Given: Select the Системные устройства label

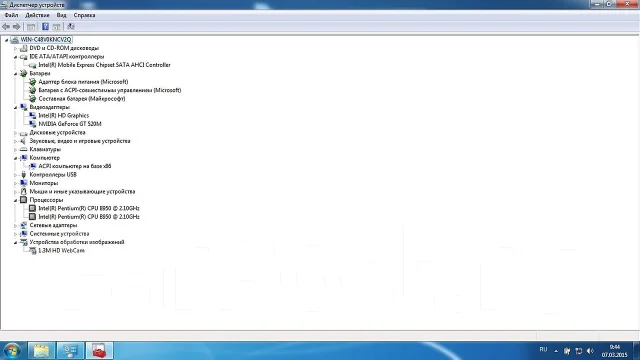Looking at the screenshot, I should coord(59,234).
